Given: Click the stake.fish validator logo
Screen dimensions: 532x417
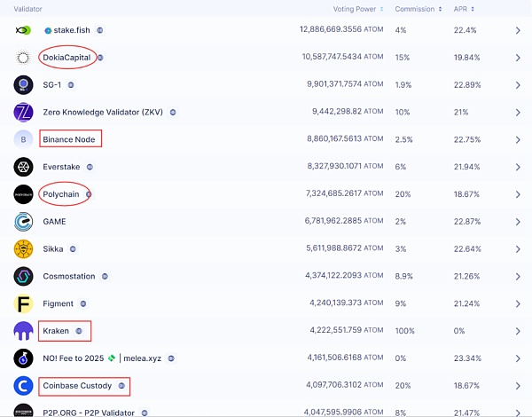Looking at the screenshot, I should pyautogui.click(x=23, y=30).
